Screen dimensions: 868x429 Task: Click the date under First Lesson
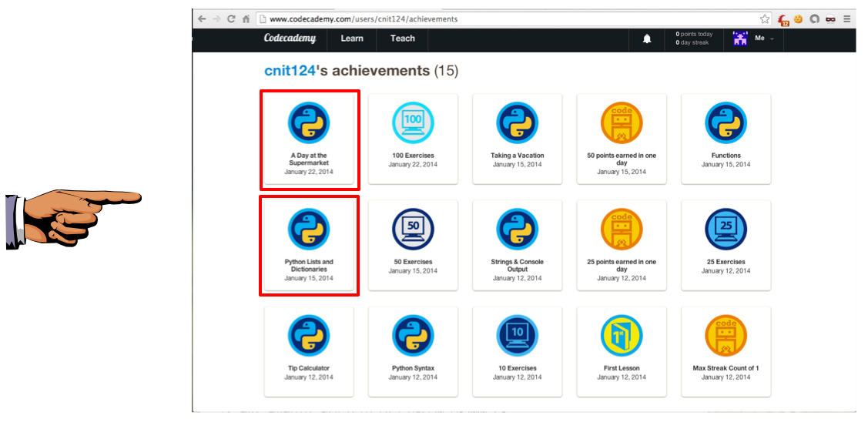pos(622,377)
